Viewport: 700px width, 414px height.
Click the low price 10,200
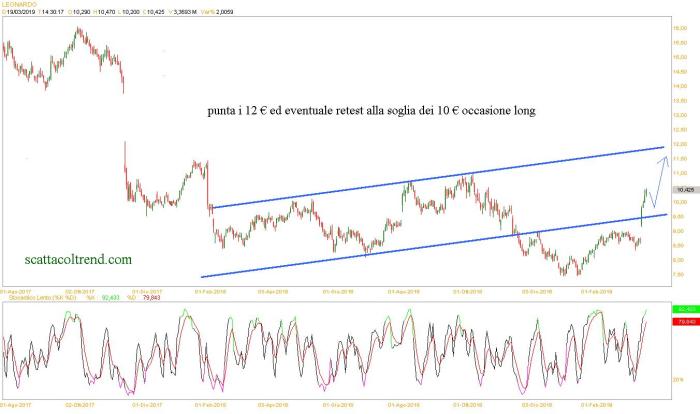131,12
